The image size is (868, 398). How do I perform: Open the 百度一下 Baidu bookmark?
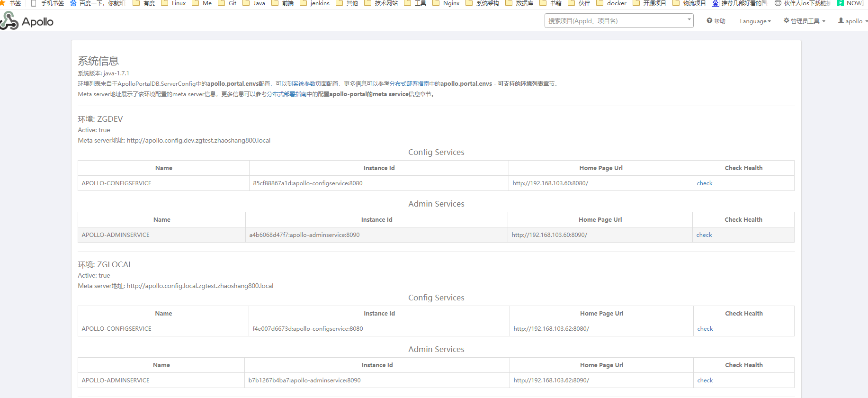pyautogui.click(x=98, y=3)
